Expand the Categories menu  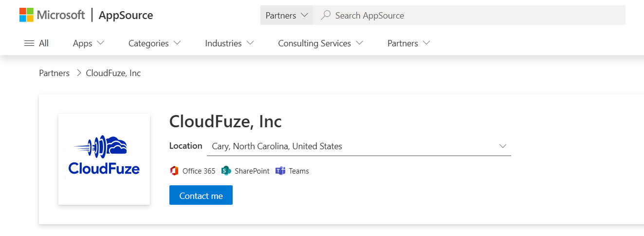(x=154, y=43)
